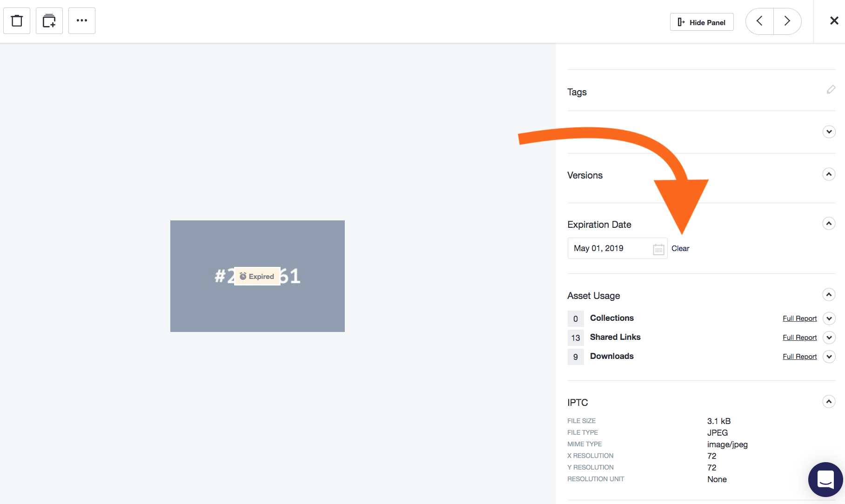Go to previous asset with left arrow

(x=759, y=21)
